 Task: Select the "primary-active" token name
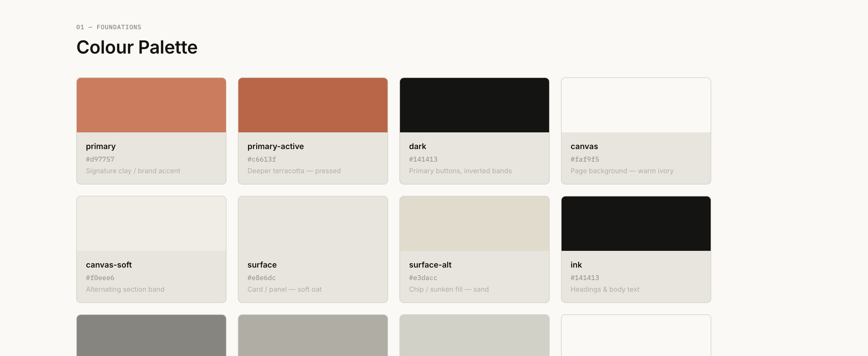(x=276, y=147)
